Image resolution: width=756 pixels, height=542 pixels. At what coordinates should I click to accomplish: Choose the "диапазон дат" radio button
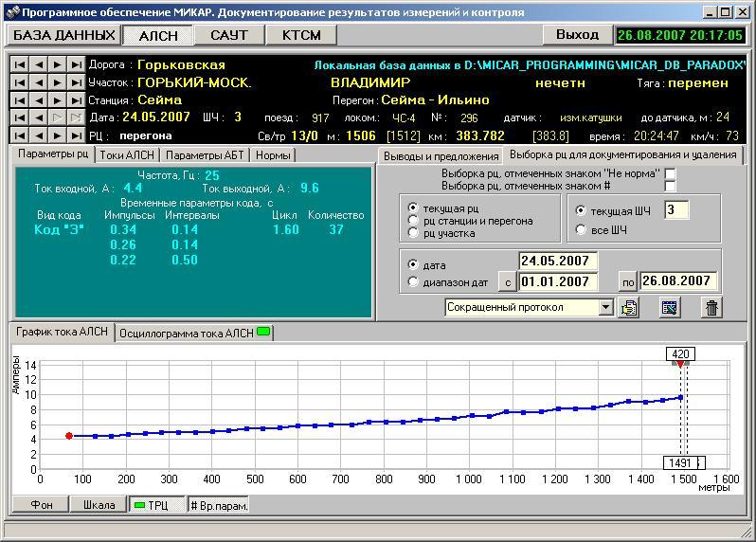412,281
